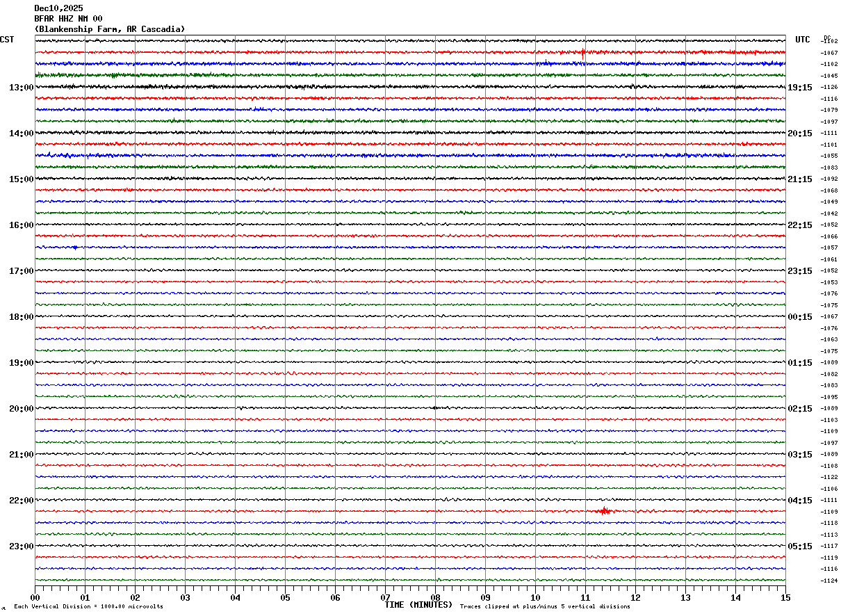Select the 22:00 CST row label
Image resolution: width=841 pixels, height=616 pixels.
pyautogui.click(x=21, y=501)
